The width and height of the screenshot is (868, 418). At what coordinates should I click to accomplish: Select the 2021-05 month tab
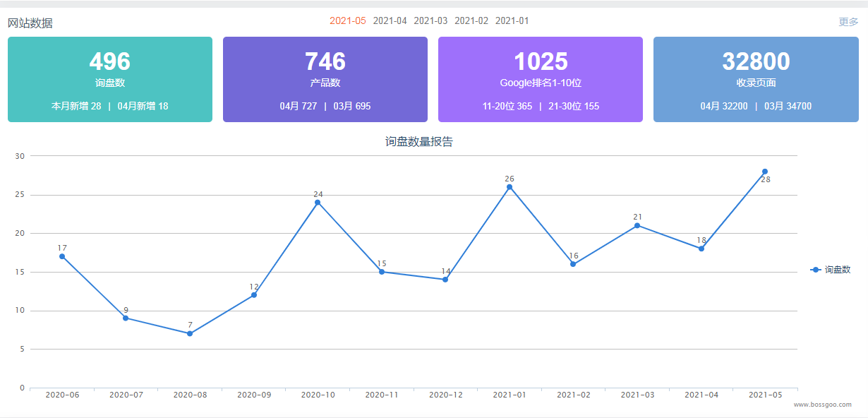coord(347,21)
